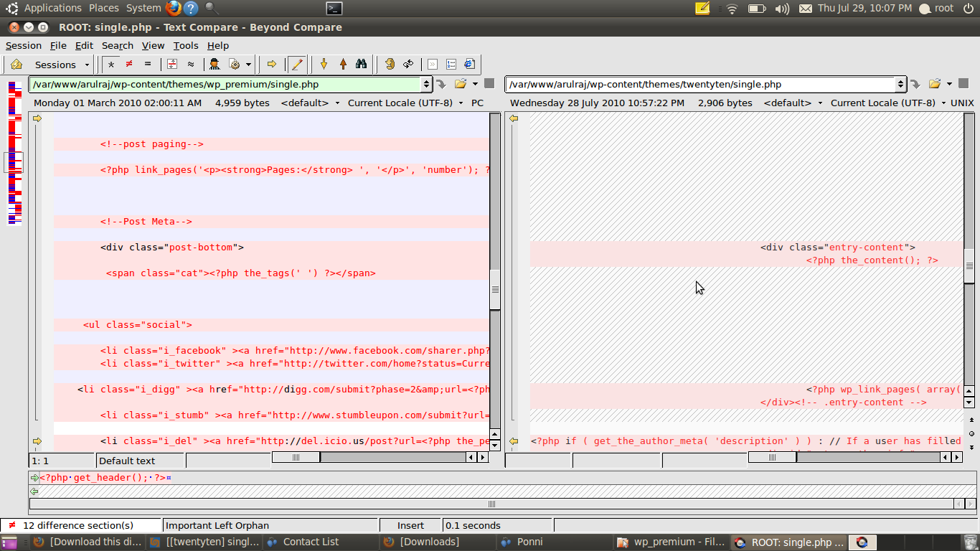This screenshot has height=551, width=980.
Task: Toggle Show All lines filter
Action: tap(110, 65)
